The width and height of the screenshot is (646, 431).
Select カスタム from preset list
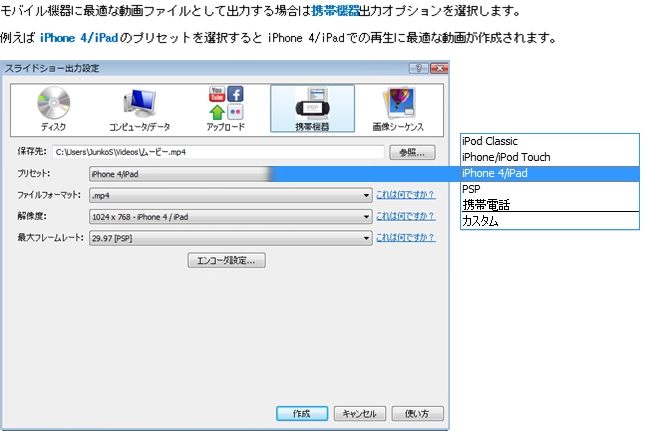(550, 221)
